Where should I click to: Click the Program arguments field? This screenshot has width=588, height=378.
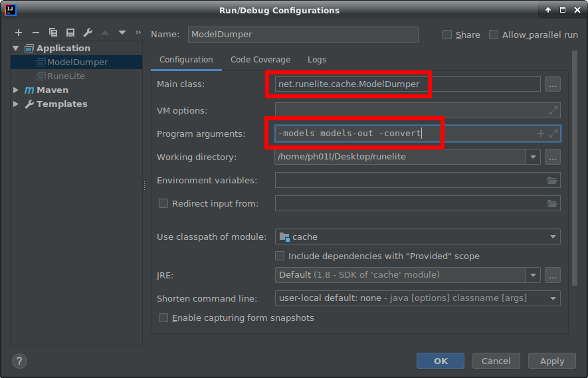pyautogui.click(x=418, y=134)
